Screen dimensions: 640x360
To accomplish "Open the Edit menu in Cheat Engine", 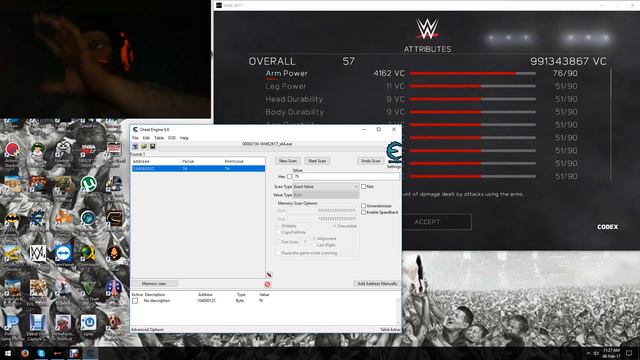I will 146,138.
